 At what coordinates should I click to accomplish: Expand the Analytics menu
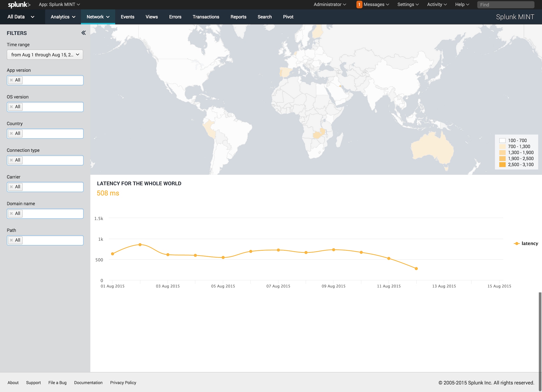coord(63,17)
